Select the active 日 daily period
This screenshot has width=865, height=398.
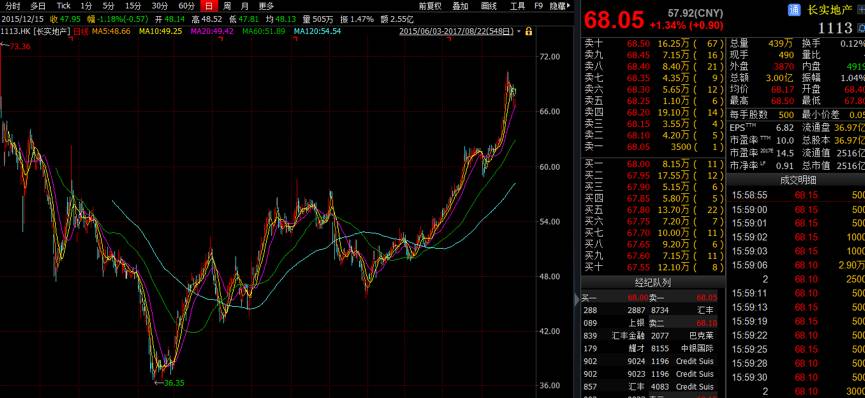(208, 6)
